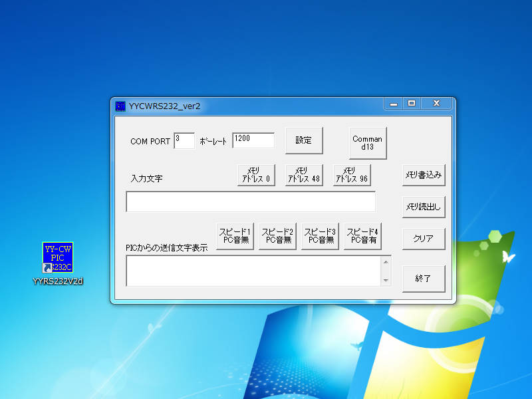Click the PICからの送信文字表示 output text area
The height and width of the screenshot is (399, 532).
tap(253, 271)
